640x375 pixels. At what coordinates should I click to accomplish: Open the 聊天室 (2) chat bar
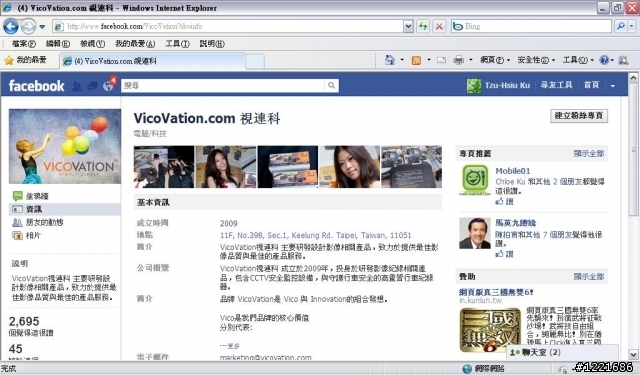tap(562, 352)
